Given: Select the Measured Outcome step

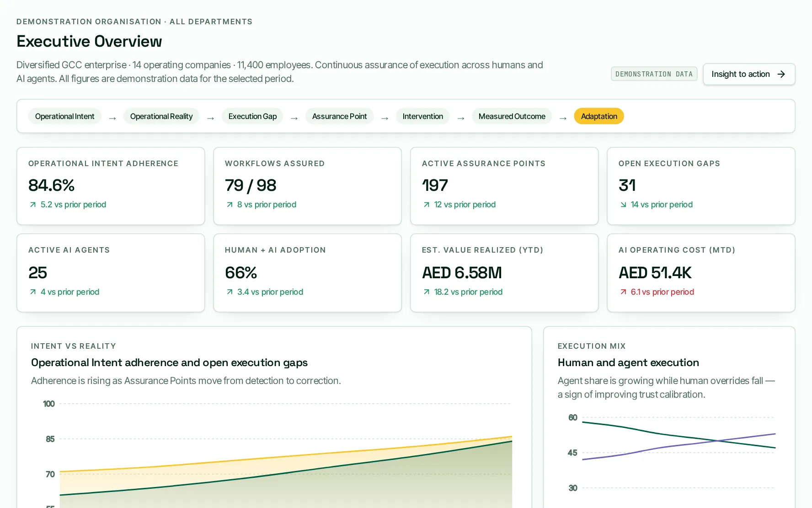Looking at the screenshot, I should tap(512, 116).
